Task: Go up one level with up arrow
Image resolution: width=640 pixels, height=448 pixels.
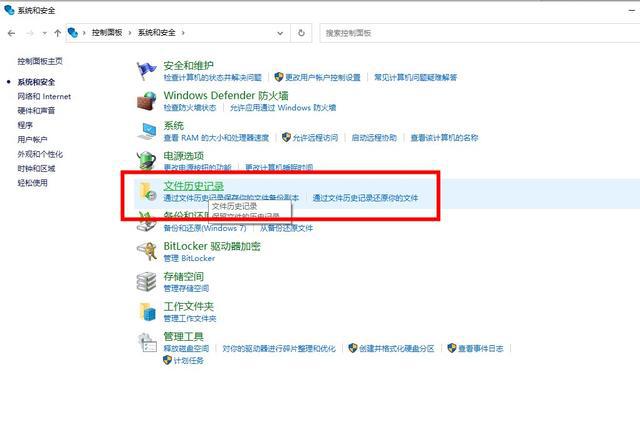Action: 58,33
